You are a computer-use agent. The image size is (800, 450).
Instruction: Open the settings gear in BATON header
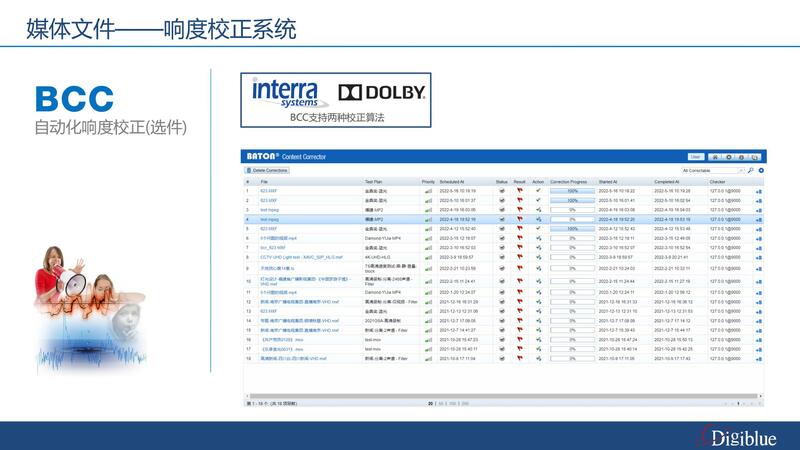(x=728, y=157)
